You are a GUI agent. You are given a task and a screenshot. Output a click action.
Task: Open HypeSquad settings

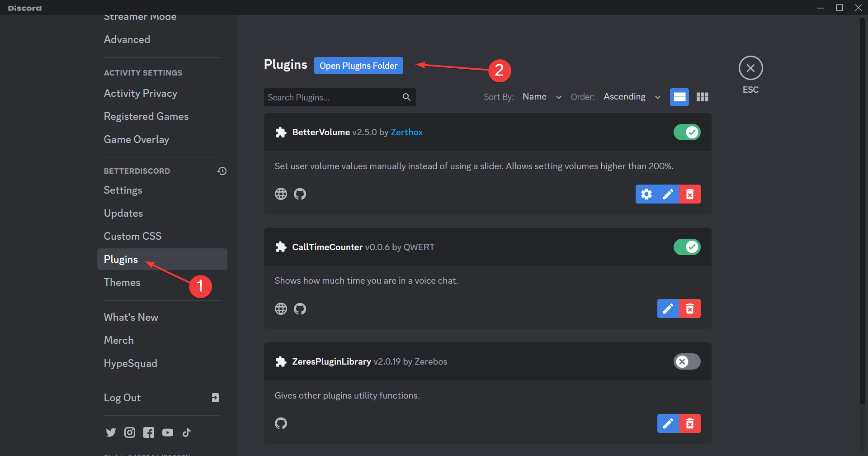point(162,363)
